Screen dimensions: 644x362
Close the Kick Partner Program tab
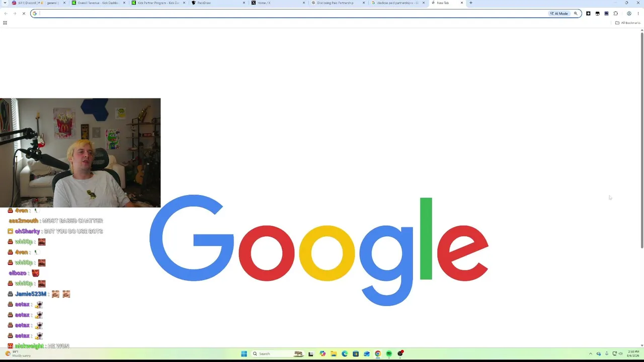tap(184, 3)
